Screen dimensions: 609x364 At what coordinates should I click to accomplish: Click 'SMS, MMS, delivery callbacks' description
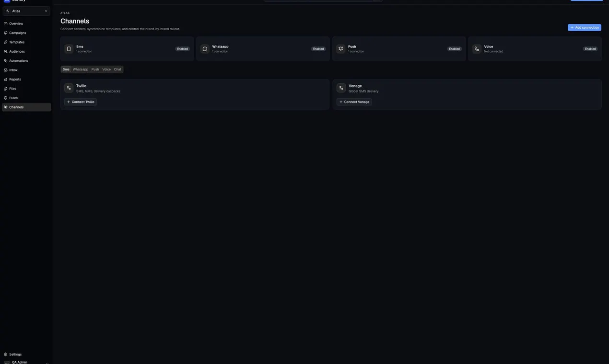[98, 91]
